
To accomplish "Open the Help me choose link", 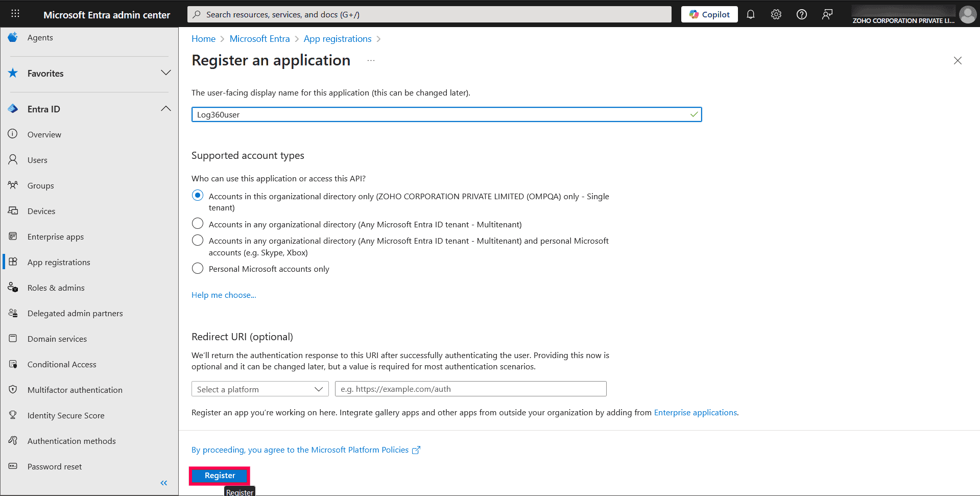I will pos(224,295).
